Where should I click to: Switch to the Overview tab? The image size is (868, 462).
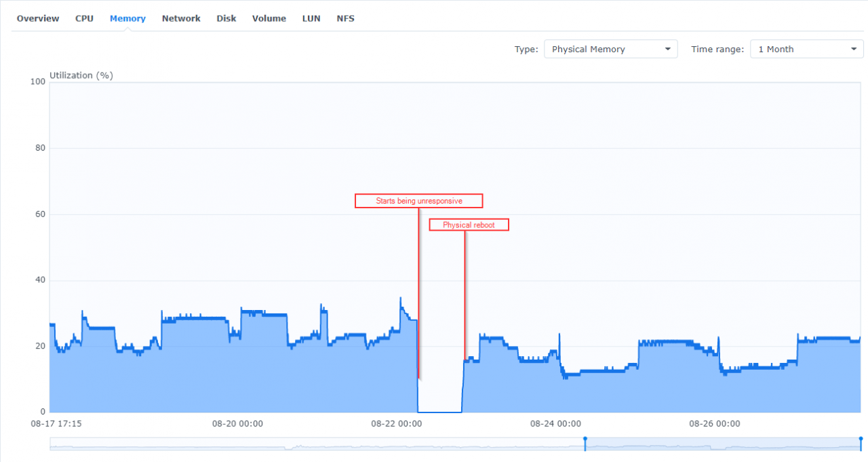coord(37,18)
